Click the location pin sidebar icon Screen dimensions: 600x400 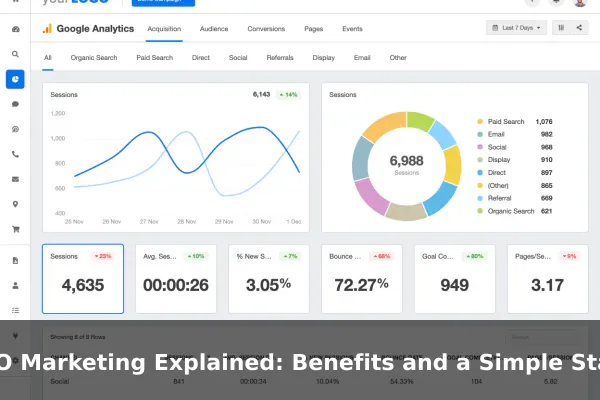point(15,204)
